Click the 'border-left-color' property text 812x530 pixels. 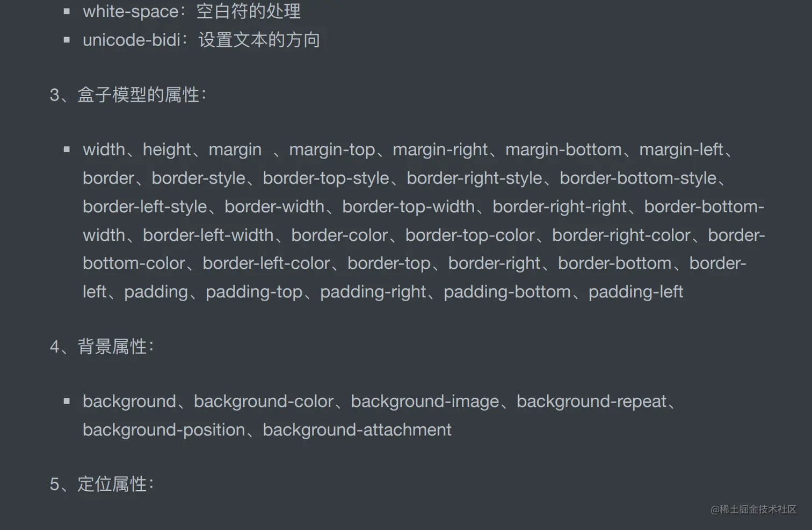pyautogui.click(x=266, y=263)
